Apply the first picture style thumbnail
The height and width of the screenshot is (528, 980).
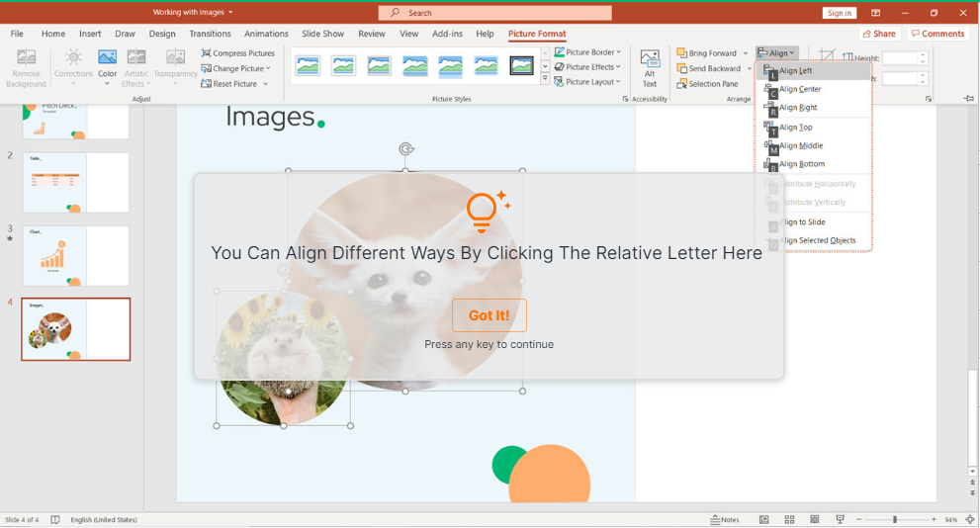coord(309,65)
